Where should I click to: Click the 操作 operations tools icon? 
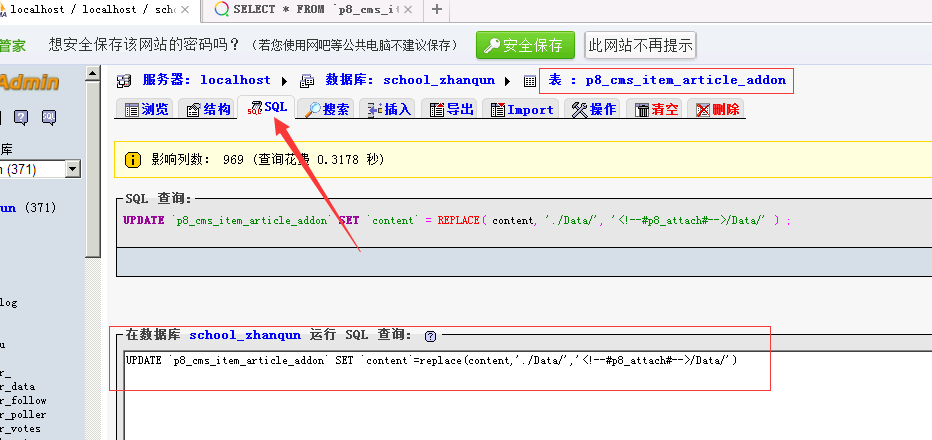click(x=580, y=110)
